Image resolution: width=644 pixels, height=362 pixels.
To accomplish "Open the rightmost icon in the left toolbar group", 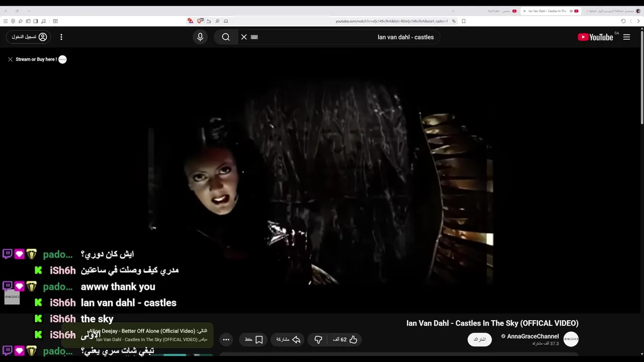I will click(x=55, y=21).
